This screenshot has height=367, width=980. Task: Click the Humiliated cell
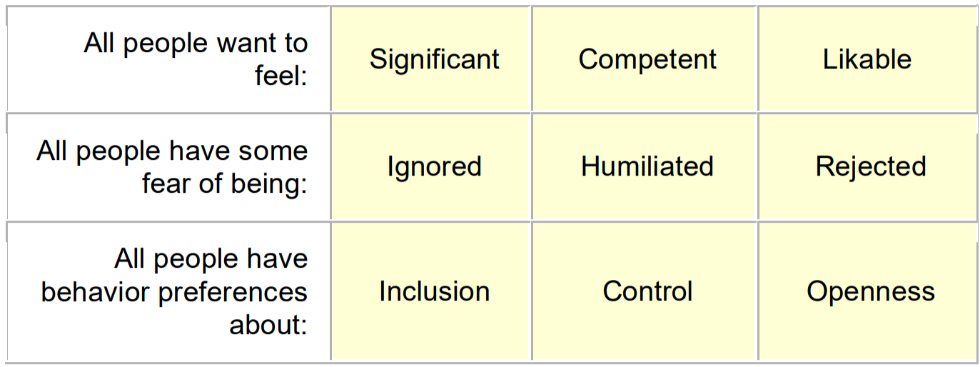(x=647, y=166)
